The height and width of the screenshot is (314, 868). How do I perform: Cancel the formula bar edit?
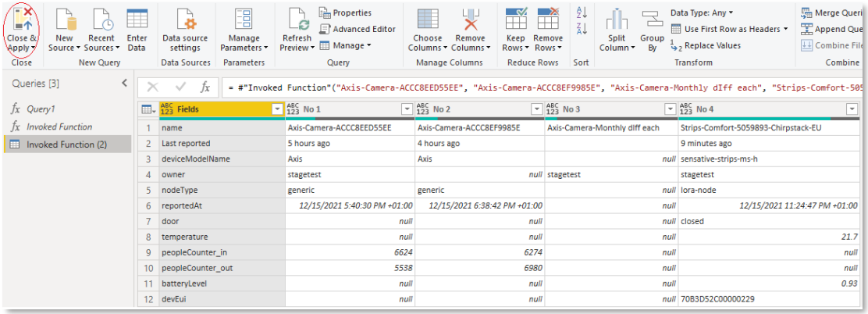(x=153, y=87)
